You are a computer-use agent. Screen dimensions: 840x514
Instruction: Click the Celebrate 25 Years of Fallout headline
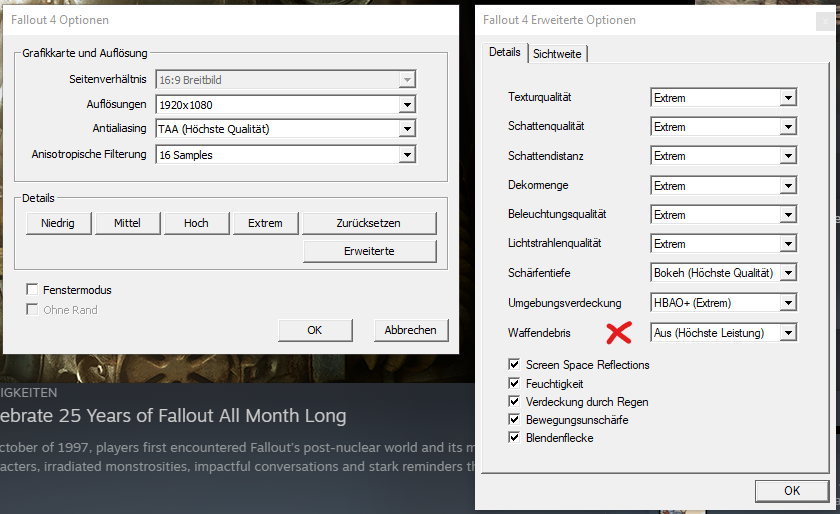click(x=173, y=415)
